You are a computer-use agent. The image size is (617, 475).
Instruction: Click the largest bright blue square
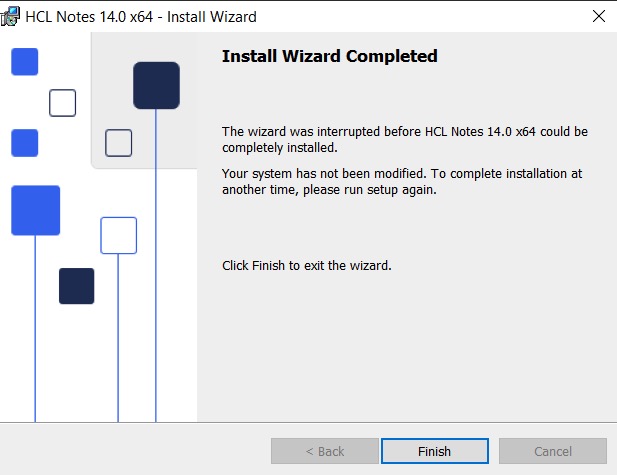tap(35, 210)
